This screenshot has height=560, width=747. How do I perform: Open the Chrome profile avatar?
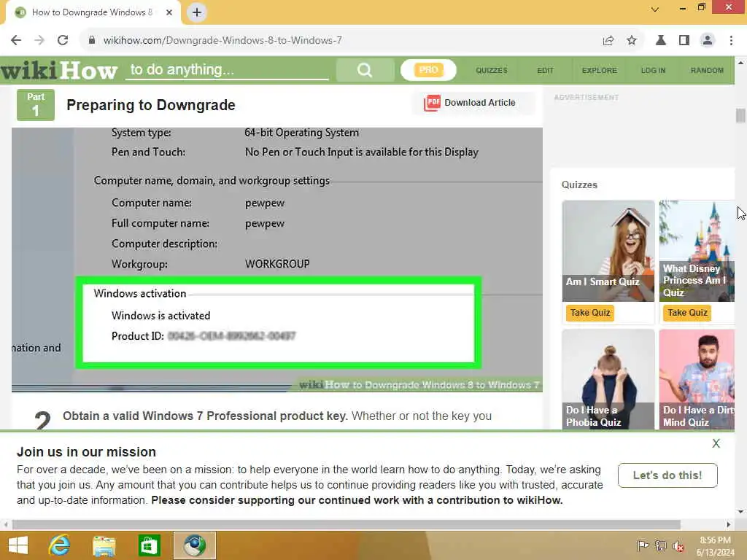coord(708,41)
